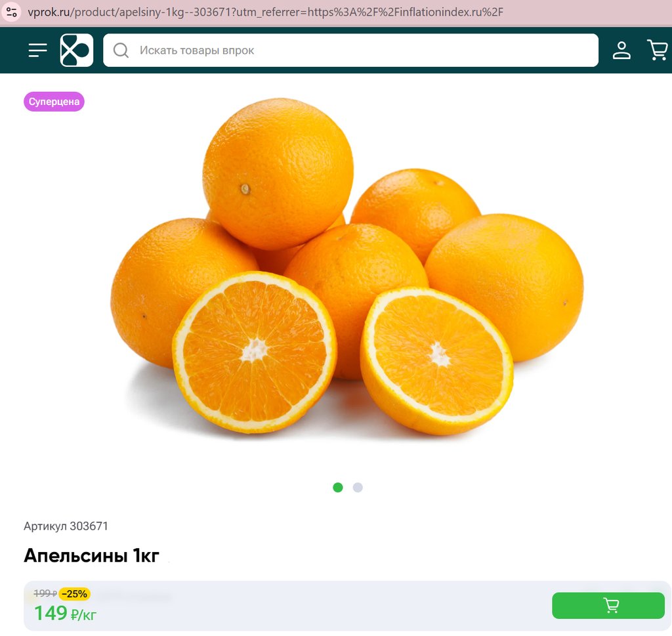Click the crossed-out 199 ₽ price
This screenshot has width=672, height=636.
pos(45,593)
